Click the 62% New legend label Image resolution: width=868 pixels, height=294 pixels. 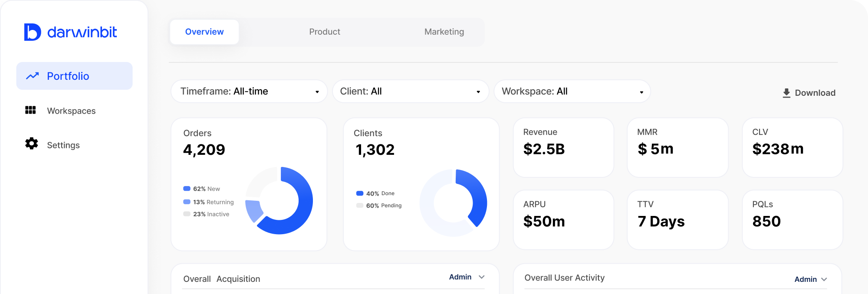[207, 189]
